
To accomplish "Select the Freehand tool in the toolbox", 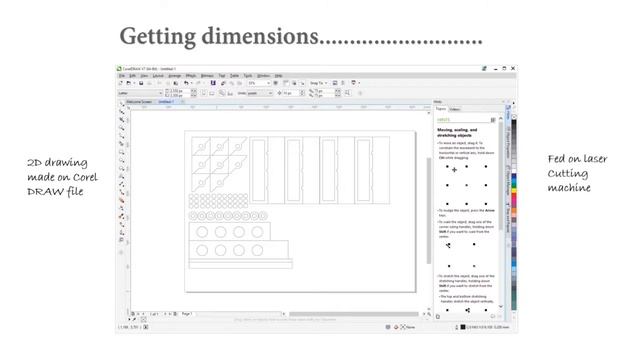I will [122, 136].
